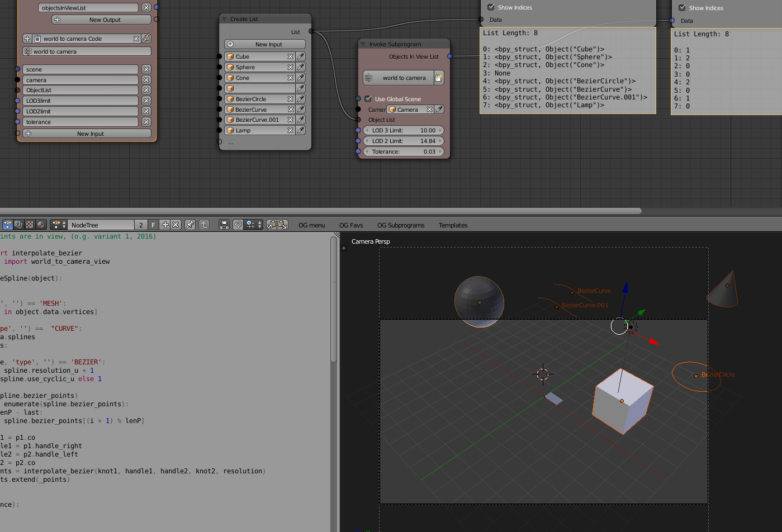This screenshot has height=532, width=782.
Task: Clear the BezierCurve.001 object field
Action: pos(291,120)
